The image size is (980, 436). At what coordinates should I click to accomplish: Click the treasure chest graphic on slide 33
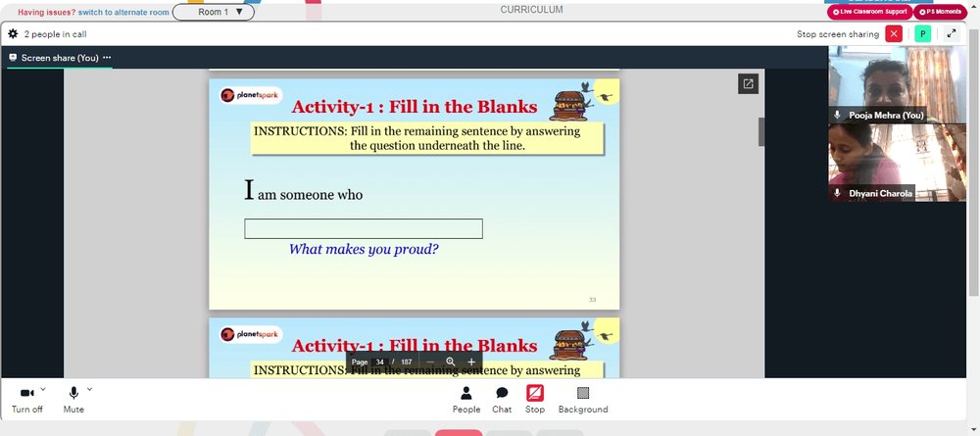click(x=566, y=105)
